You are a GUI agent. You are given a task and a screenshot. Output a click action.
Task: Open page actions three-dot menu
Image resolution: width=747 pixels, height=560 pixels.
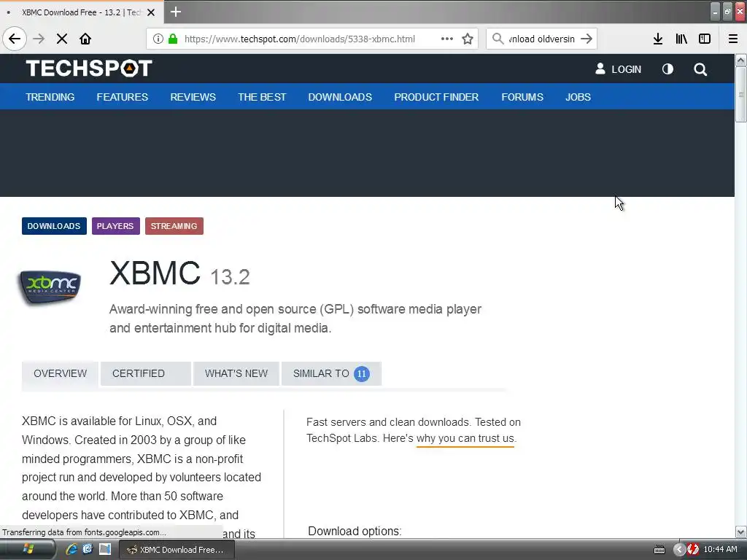pos(447,39)
